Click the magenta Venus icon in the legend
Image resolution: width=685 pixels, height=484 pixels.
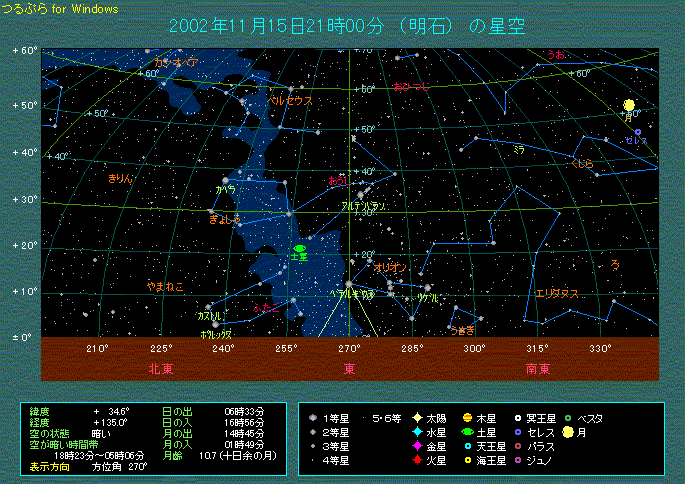416,446
